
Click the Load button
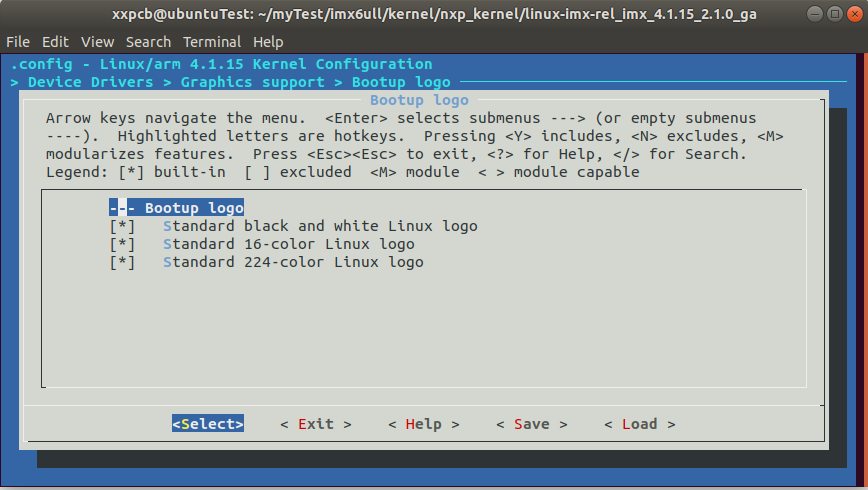(x=639, y=424)
